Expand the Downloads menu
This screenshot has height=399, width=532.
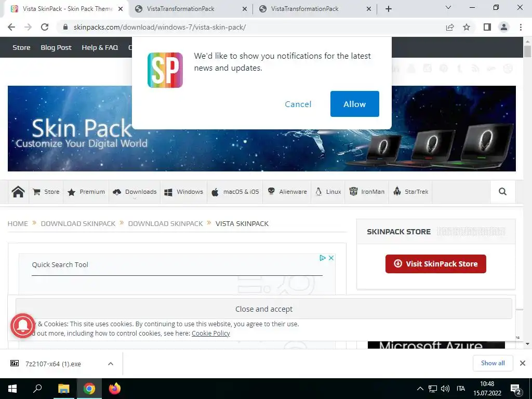[135, 192]
